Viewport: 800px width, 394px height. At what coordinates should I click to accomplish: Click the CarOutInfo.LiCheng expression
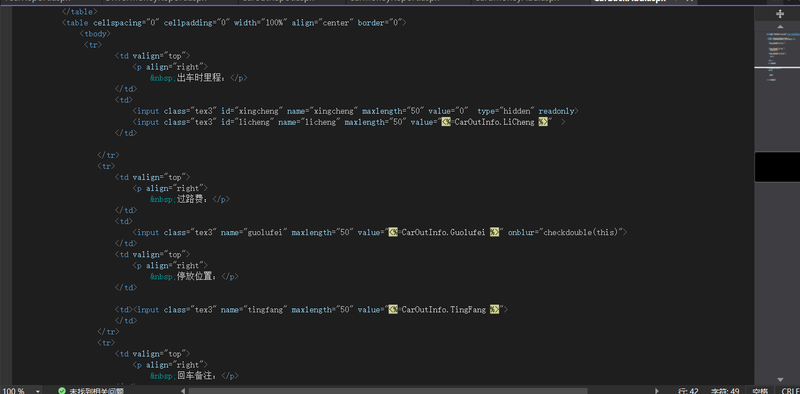point(494,122)
